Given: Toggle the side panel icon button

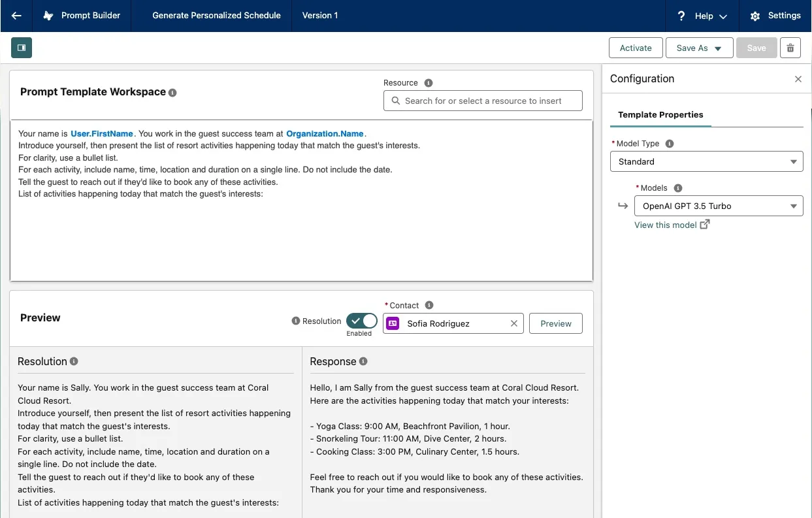Looking at the screenshot, I should pos(22,48).
